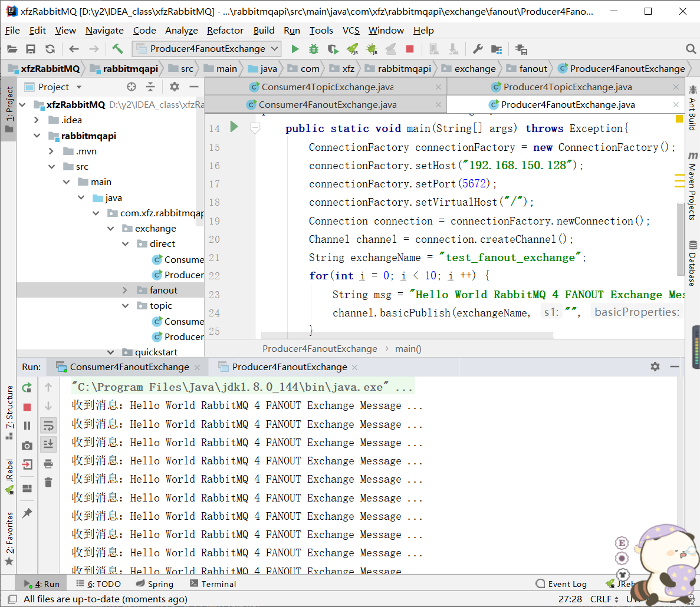Toggle scroll to end in Run console
Viewport: 700px width, 607px height.
coord(49,444)
